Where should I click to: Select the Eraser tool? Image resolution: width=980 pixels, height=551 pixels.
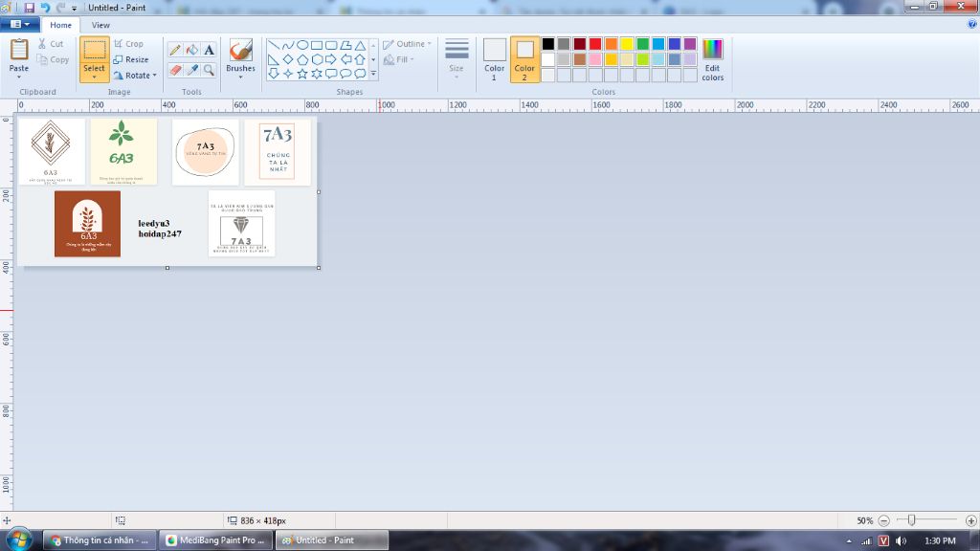(x=175, y=70)
